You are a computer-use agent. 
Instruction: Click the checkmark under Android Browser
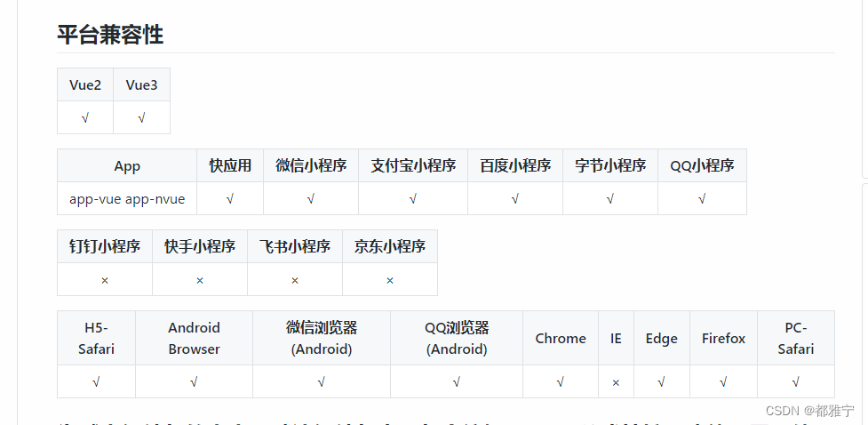coord(195,381)
